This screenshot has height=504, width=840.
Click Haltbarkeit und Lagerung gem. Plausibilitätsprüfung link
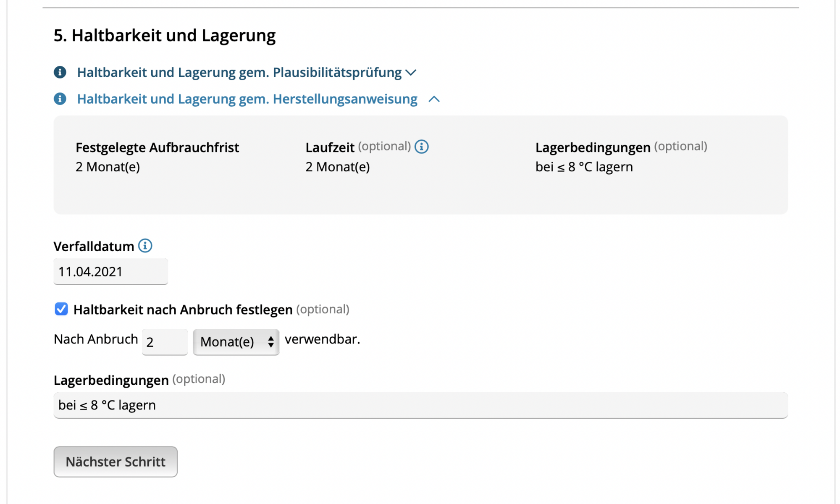tap(239, 72)
